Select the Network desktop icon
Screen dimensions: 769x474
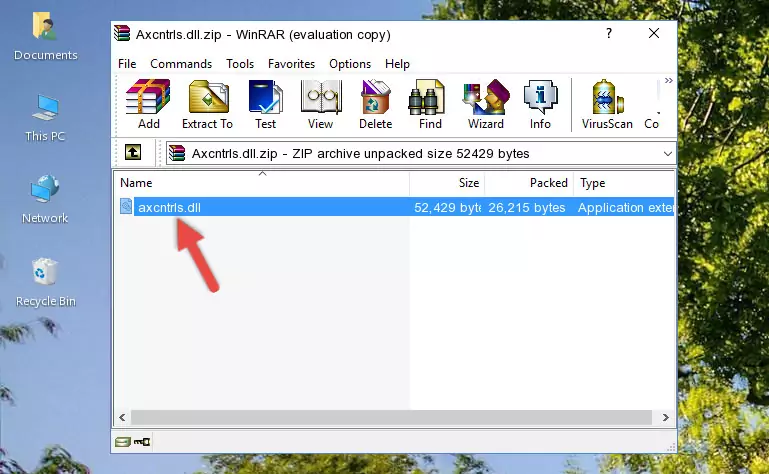pyautogui.click(x=45, y=199)
